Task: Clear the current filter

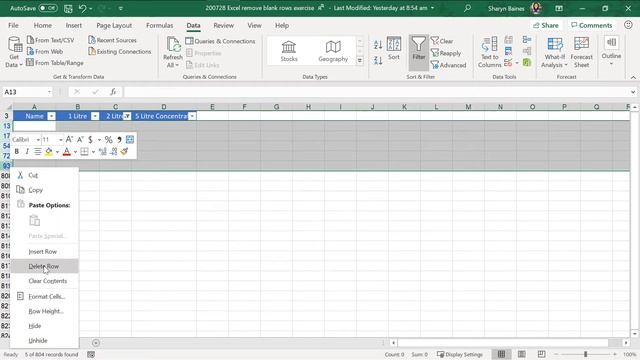Action: [442, 41]
